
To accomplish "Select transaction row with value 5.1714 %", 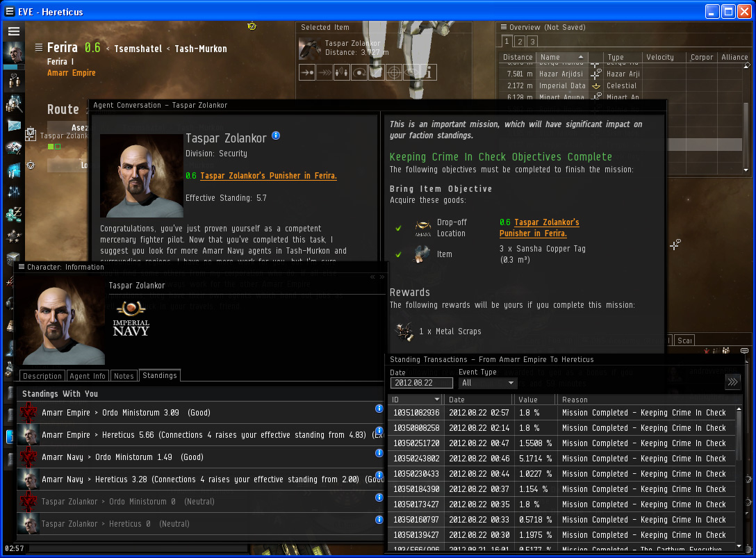I will (561, 459).
